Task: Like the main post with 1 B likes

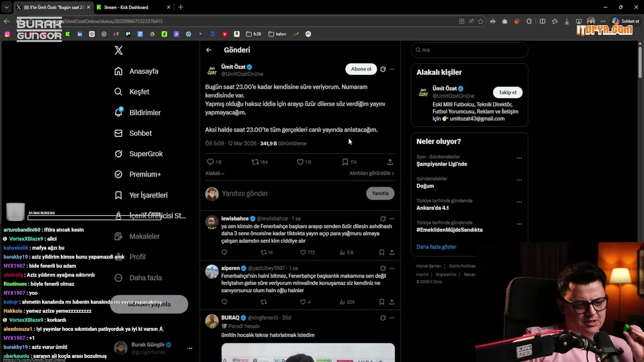Action: click(300, 162)
